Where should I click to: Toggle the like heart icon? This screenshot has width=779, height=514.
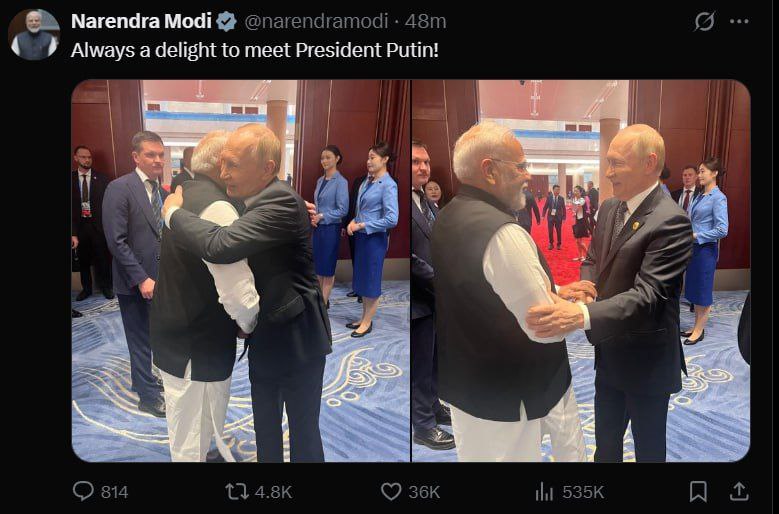click(391, 491)
